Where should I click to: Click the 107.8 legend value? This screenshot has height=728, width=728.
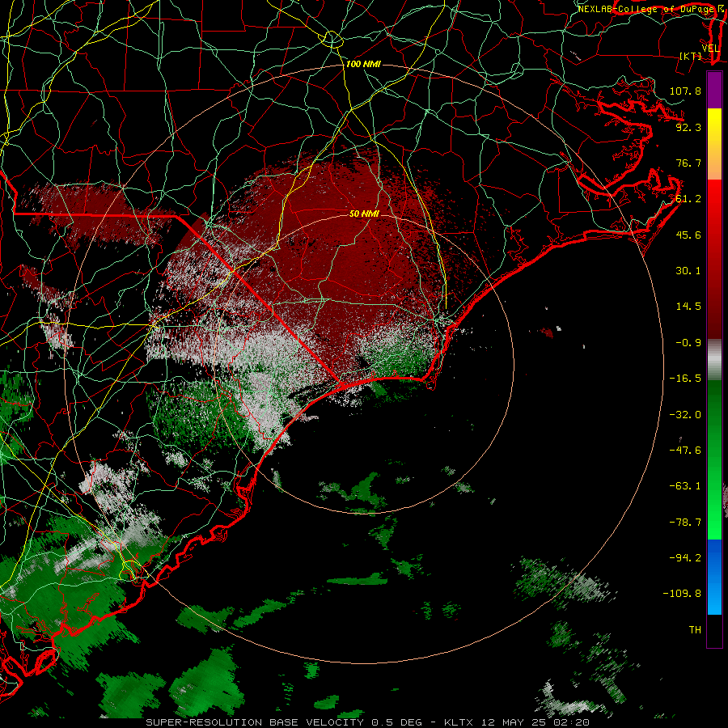(x=685, y=91)
